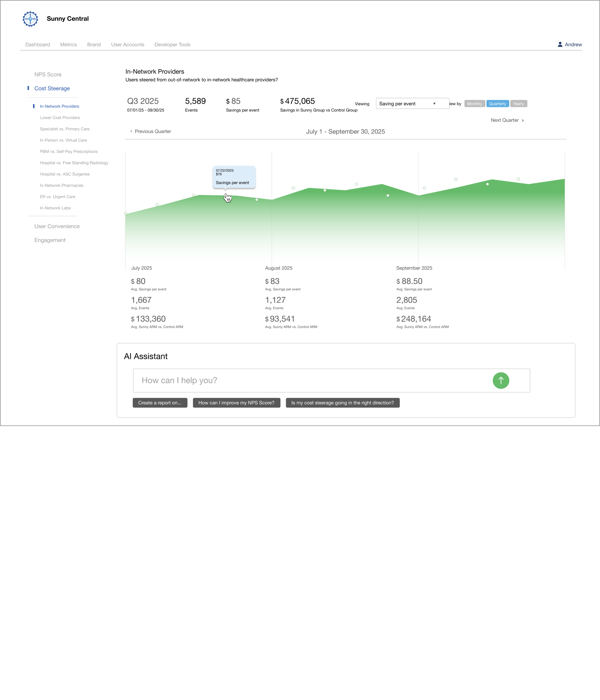Image resolution: width=600 pixels, height=700 pixels.
Task: Expand the User Convenience section
Action: [x=57, y=226]
